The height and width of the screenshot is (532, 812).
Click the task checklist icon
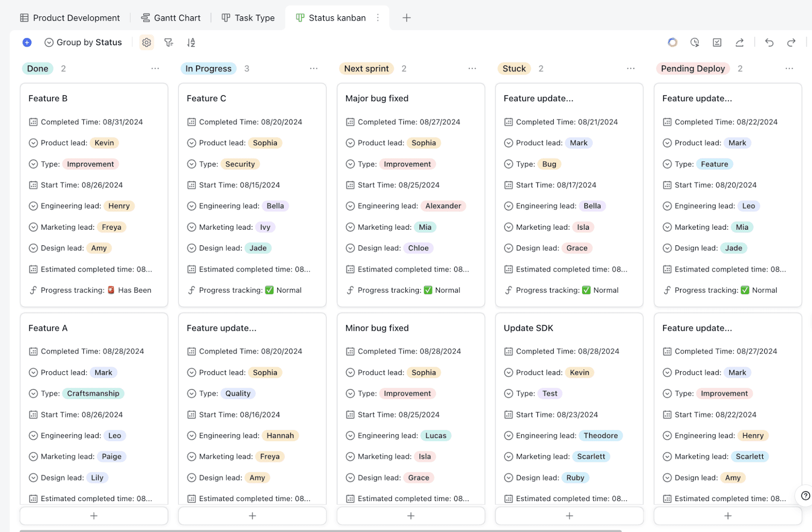coord(717,42)
